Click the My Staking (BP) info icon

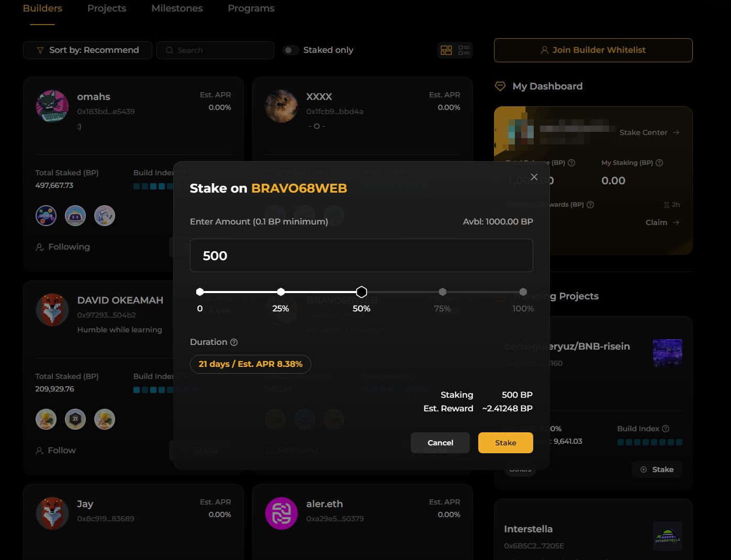[x=659, y=163]
